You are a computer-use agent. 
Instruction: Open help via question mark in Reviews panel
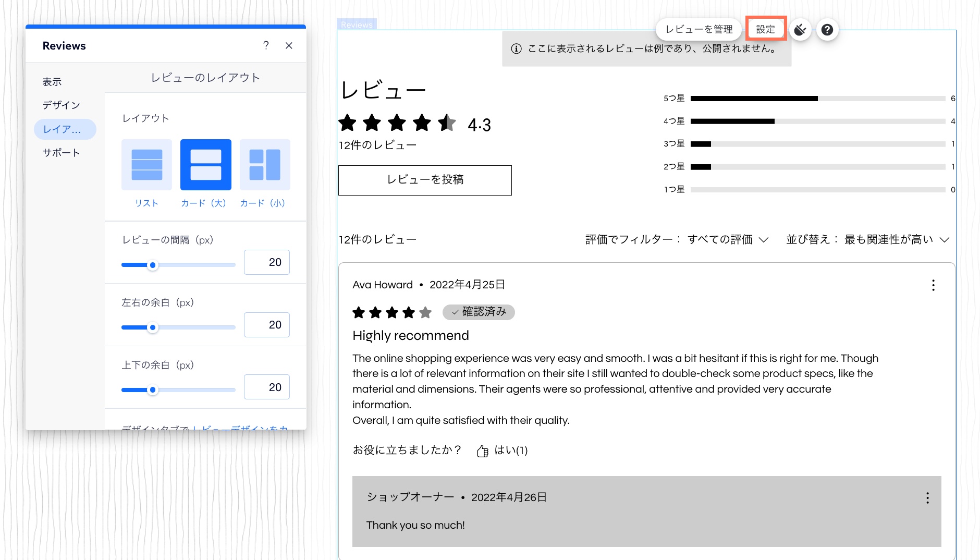[x=267, y=46]
